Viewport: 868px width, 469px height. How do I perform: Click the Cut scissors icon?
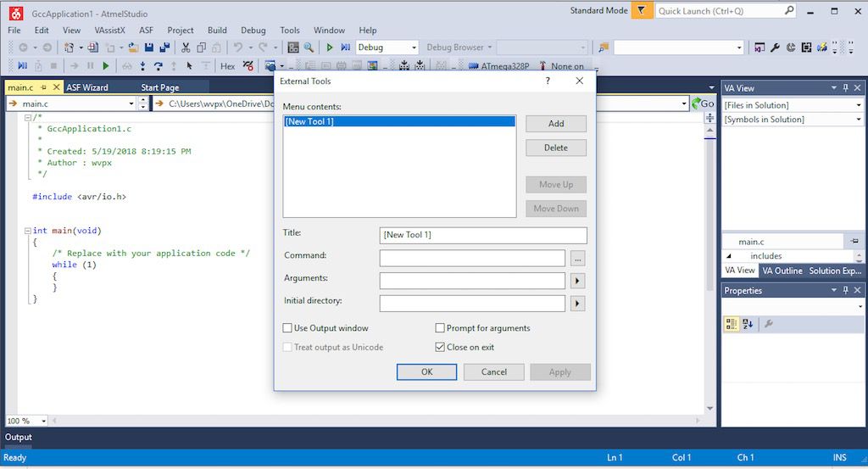[186, 47]
